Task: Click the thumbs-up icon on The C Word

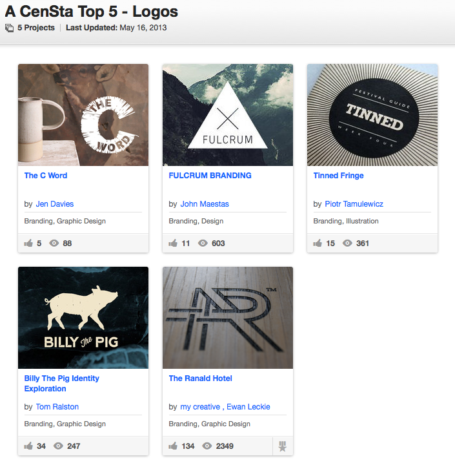Action: [28, 243]
